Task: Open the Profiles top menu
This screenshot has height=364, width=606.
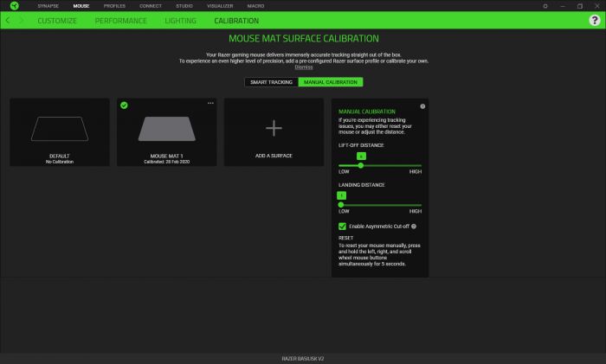Action: click(x=114, y=6)
